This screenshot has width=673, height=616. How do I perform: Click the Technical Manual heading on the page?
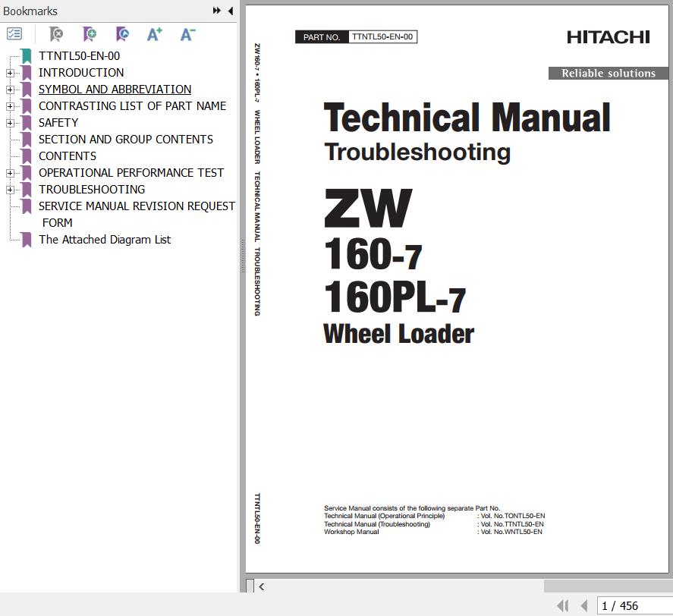click(x=467, y=117)
